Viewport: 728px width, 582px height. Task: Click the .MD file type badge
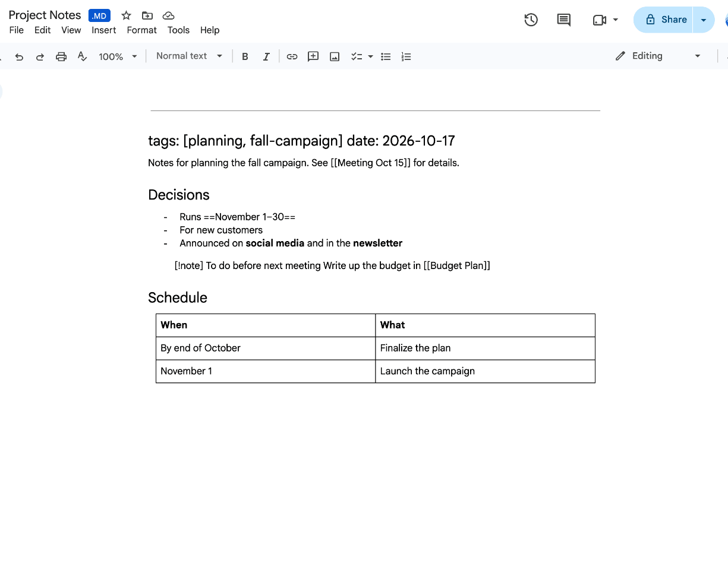pyautogui.click(x=99, y=16)
